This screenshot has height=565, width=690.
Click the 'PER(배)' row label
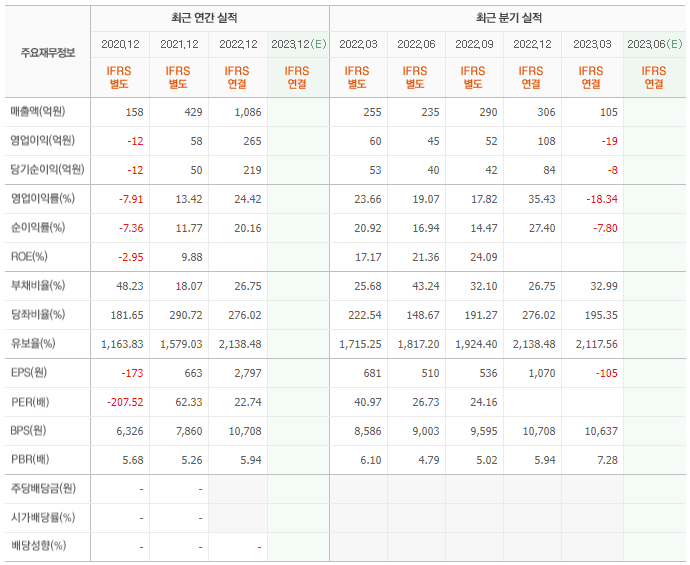(x=30, y=402)
